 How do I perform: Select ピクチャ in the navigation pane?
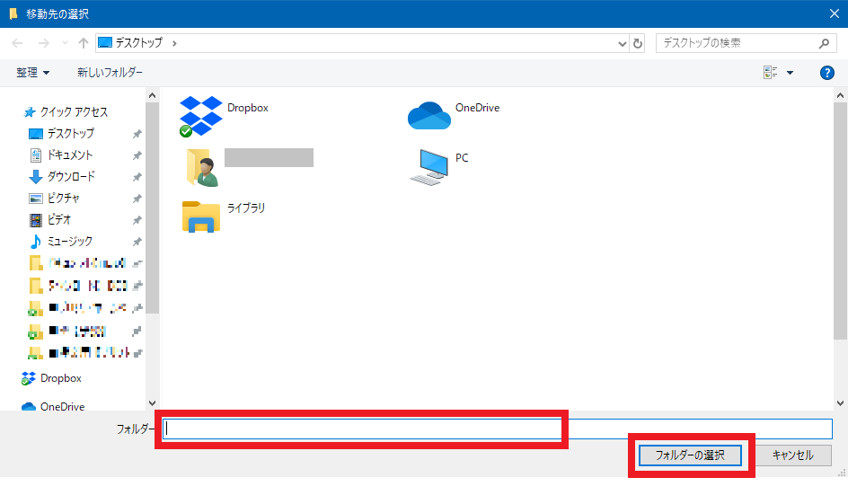tap(65, 199)
